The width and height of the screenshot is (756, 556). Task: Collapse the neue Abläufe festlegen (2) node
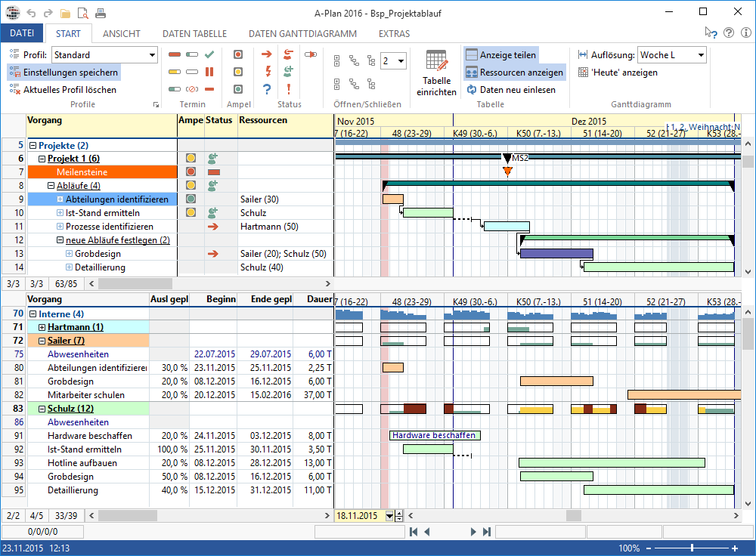(x=60, y=240)
